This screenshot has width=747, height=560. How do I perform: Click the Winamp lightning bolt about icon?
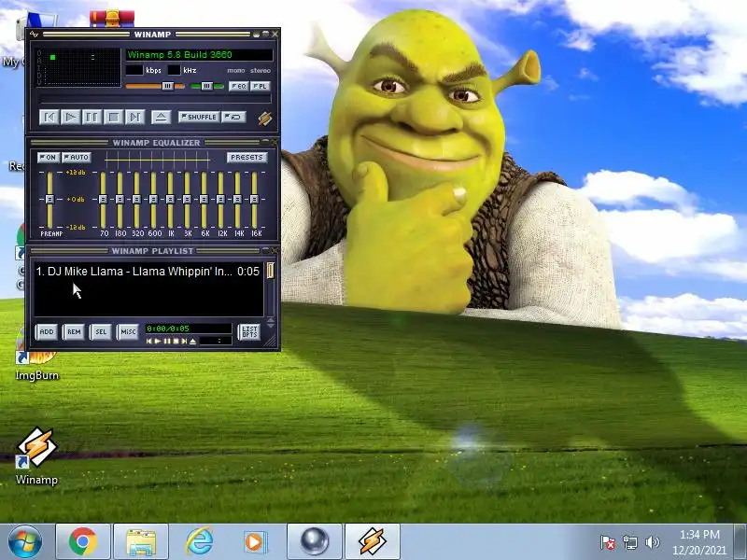[x=265, y=119]
